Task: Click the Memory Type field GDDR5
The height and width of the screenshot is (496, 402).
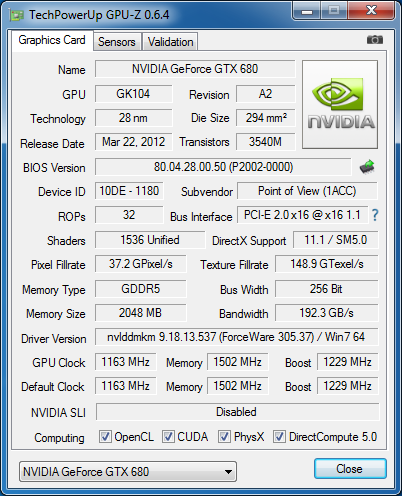Action: [141, 289]
